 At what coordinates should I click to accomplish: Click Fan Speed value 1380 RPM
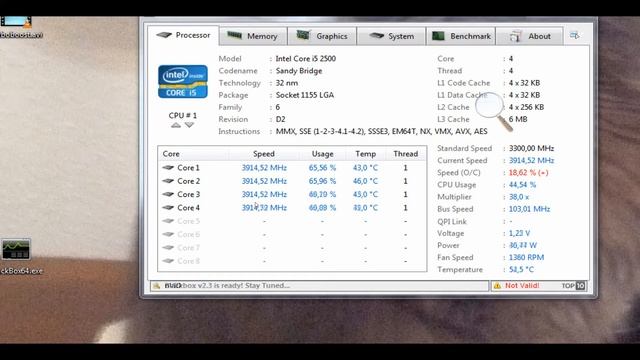527,258
